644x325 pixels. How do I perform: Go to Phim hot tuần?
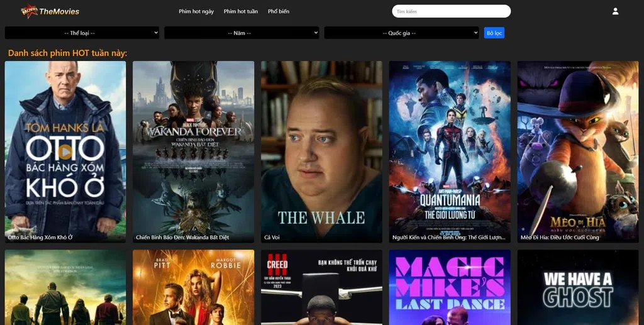click(x=241, y=11)
